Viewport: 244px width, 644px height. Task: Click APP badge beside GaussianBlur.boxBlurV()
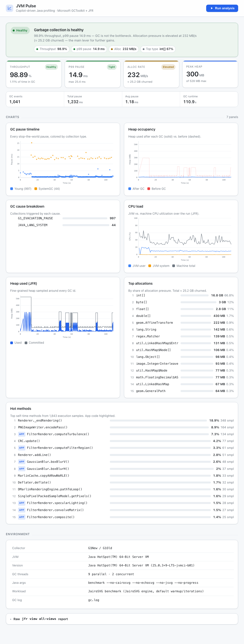pos(22,462)
